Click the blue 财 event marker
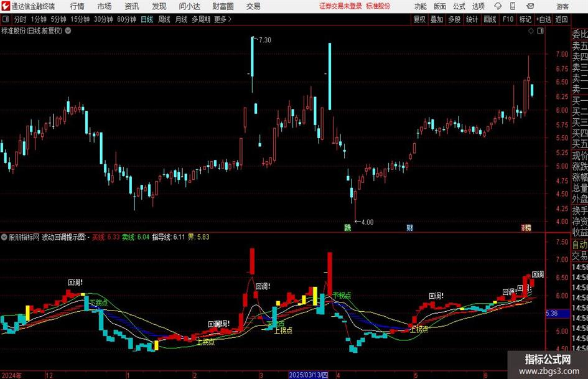Viewport: 588px width, 379px height. pyautogui.click(x=409, y=227)
